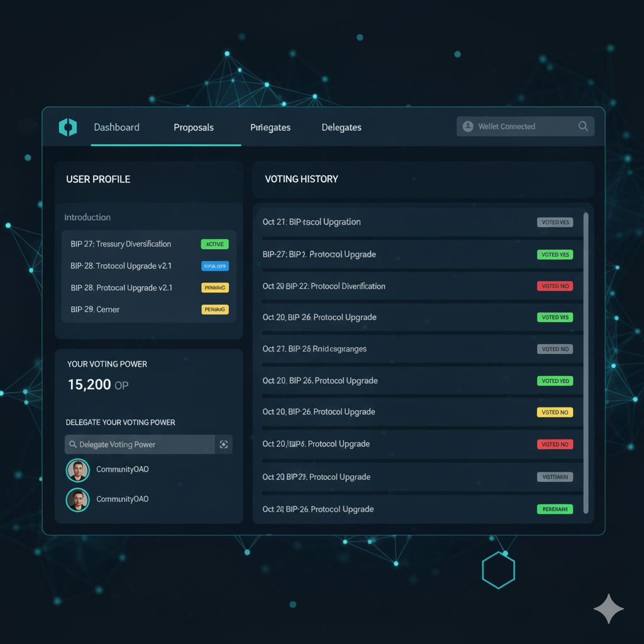The width and height of the screenshot is (644, 644).
Task: Click the hexagon app logo icon
Action: coord(67,127)
